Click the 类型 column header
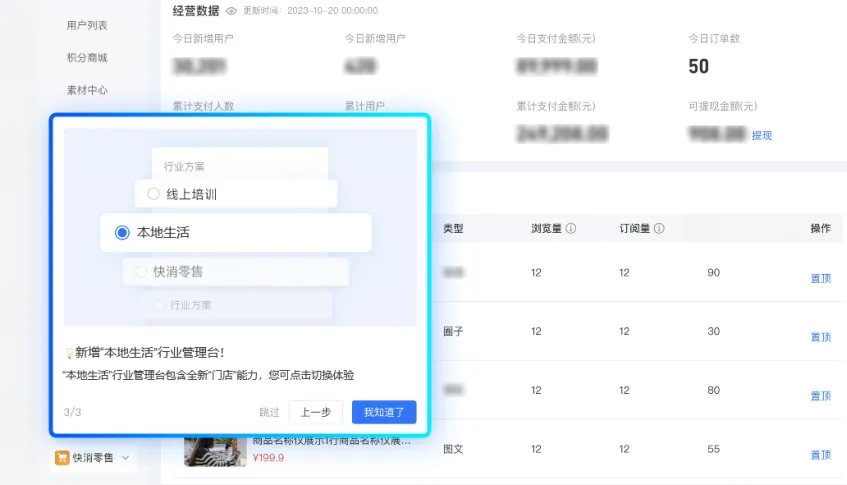Viewport: 847px width, 485px height. point(453,228)
